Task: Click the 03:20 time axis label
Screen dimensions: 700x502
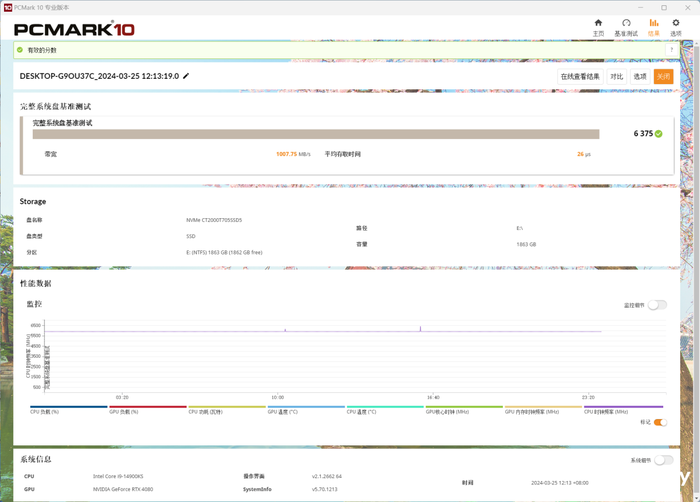Action: 122,397
